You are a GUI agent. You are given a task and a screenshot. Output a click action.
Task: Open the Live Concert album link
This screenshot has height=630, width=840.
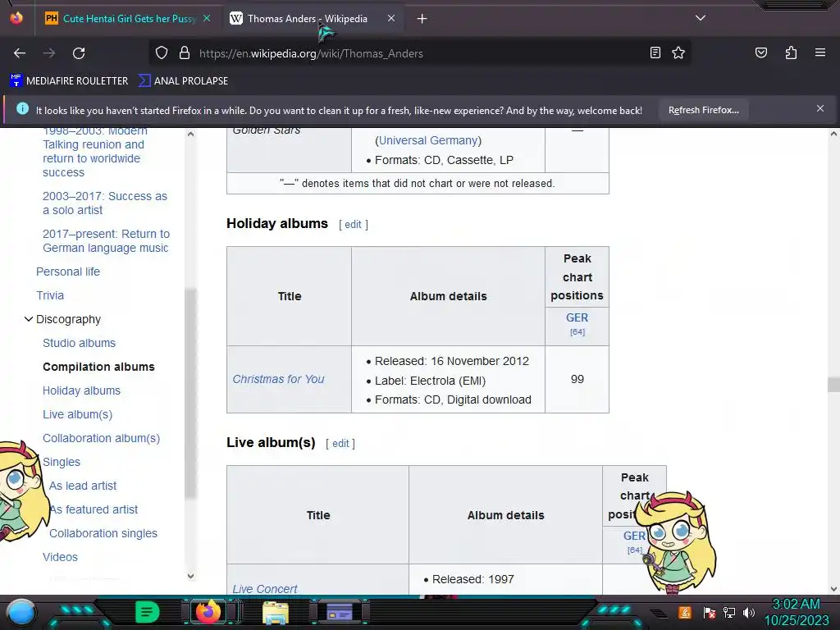[265, 589]
